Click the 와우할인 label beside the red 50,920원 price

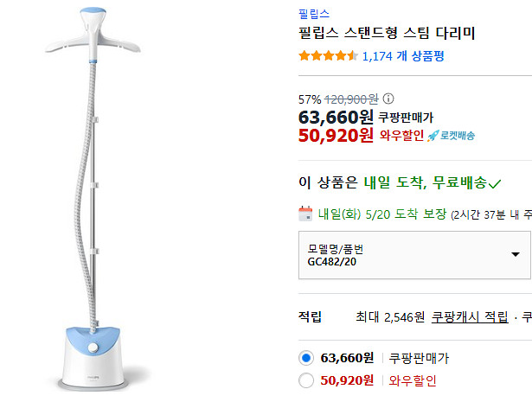[401, 136]
